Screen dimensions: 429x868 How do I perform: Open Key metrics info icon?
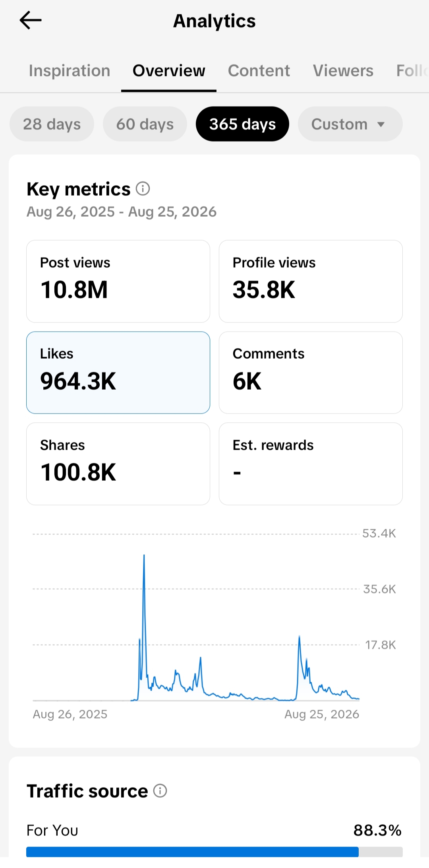point(143,188)
